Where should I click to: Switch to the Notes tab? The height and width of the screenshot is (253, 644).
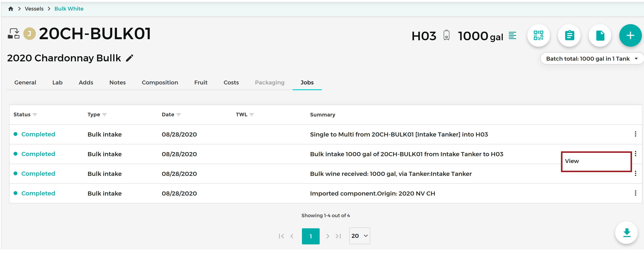click(118, 82)
